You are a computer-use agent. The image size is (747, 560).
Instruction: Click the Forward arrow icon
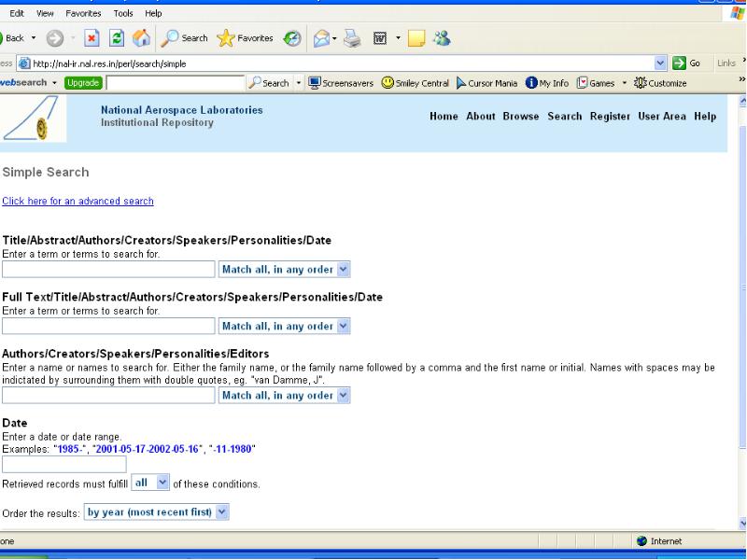pyautogui.click(x=55, y=38)
